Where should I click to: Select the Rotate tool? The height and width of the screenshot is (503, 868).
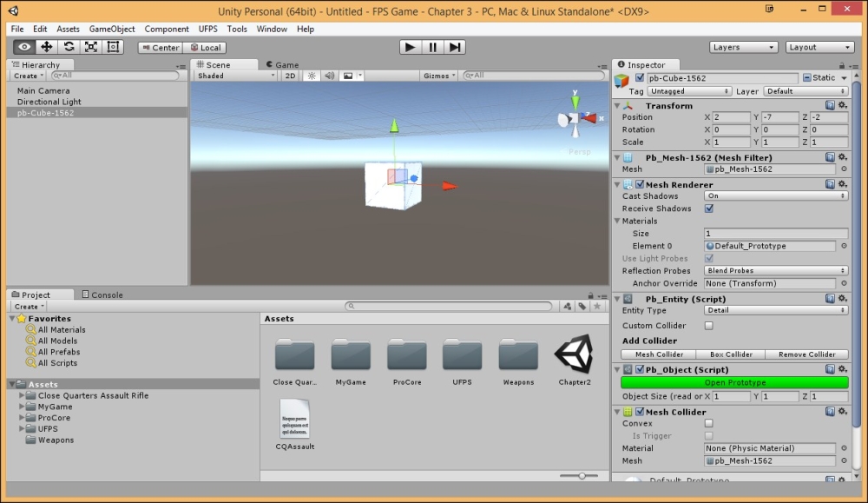[x=68, y=47]
